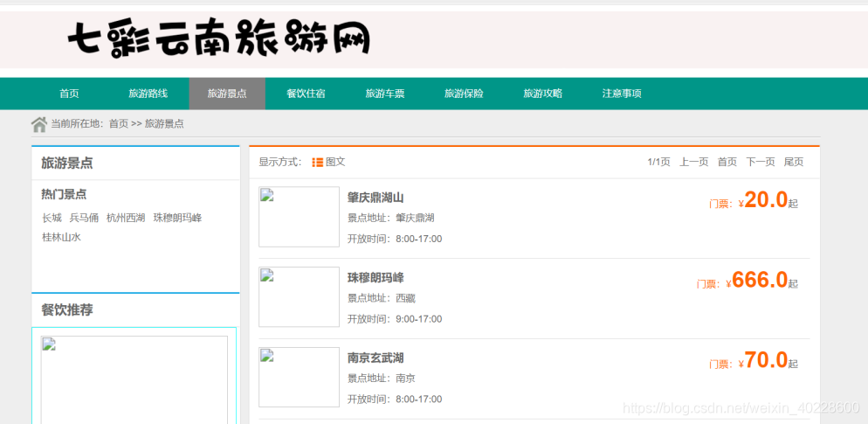Click the 南京玄武湖 thumbnail image
The height and width of the screenshot is (424, 868).
click(299, 378)
